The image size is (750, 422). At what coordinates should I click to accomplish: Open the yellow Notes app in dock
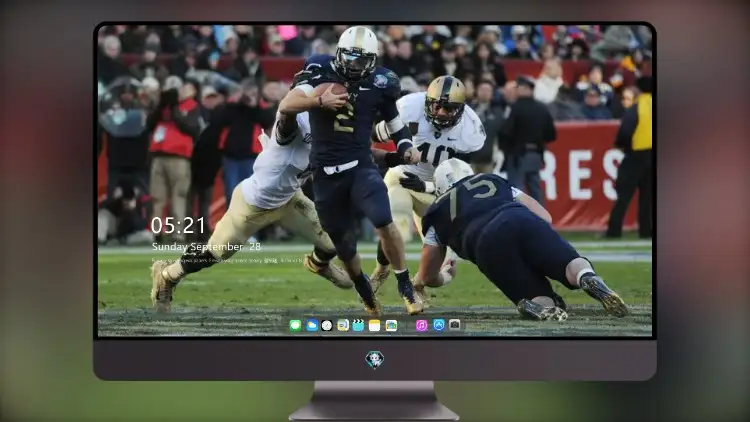pos(375,326)
